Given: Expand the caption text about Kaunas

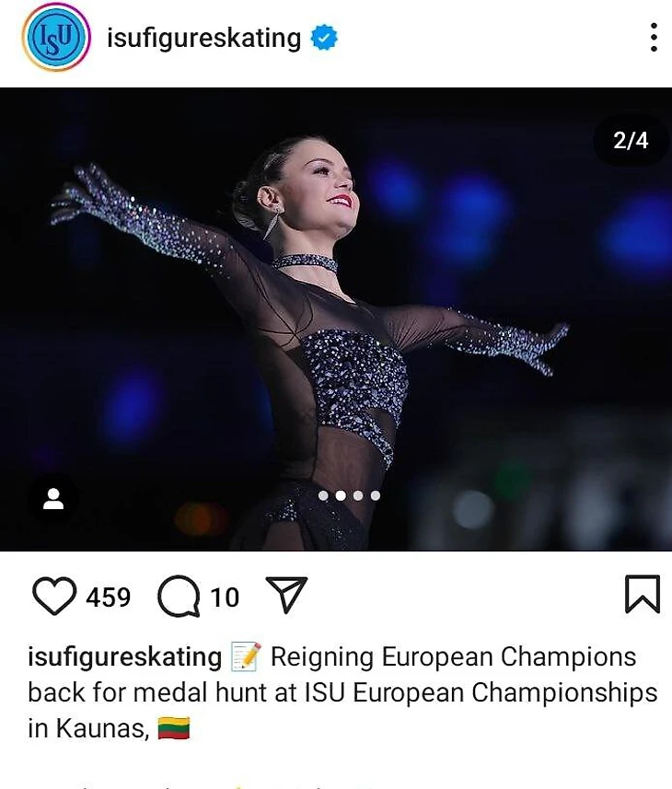Looking at the screenshot, I should (x=342, y=692).
